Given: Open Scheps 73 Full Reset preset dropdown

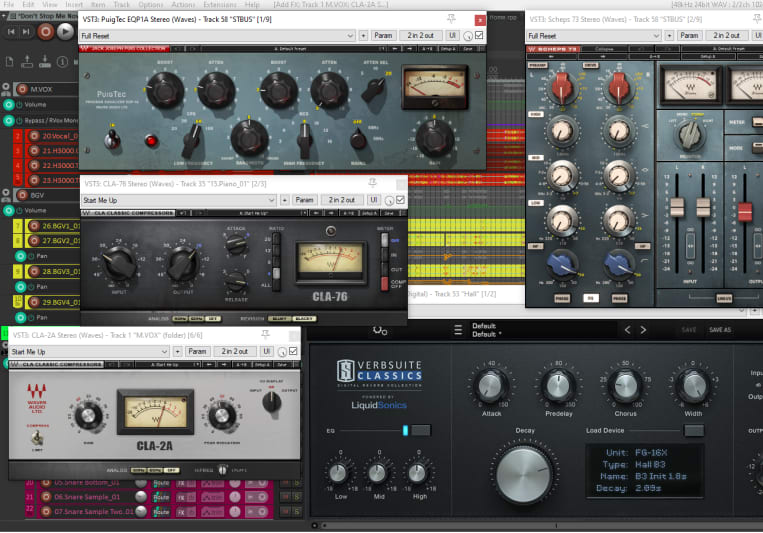Looking at the screenshot, I should coord(593,36).
